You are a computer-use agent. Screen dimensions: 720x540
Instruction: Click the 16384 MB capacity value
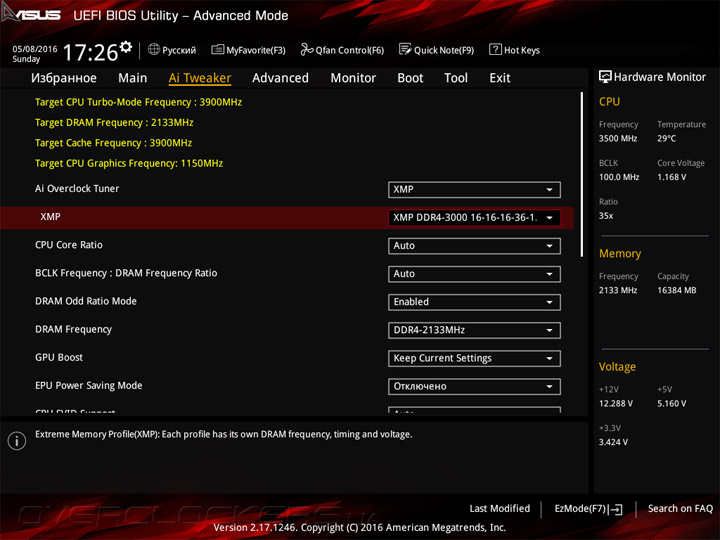677,290
